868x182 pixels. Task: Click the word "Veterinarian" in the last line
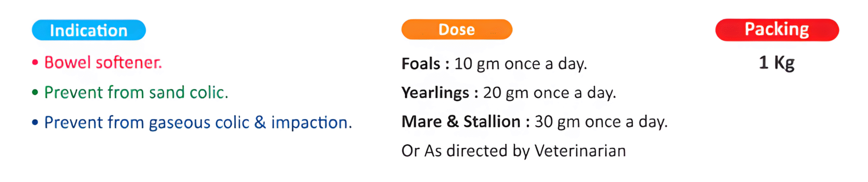[580, 151]
